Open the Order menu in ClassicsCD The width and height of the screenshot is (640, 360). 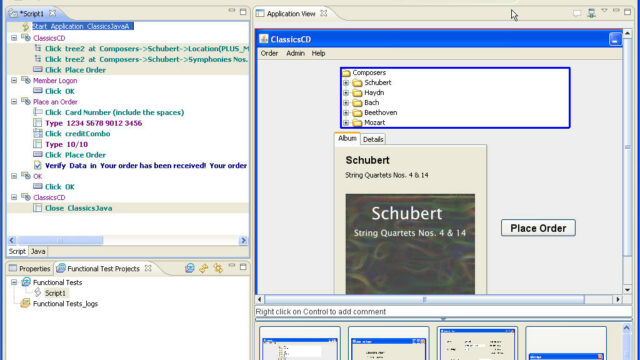269,53
